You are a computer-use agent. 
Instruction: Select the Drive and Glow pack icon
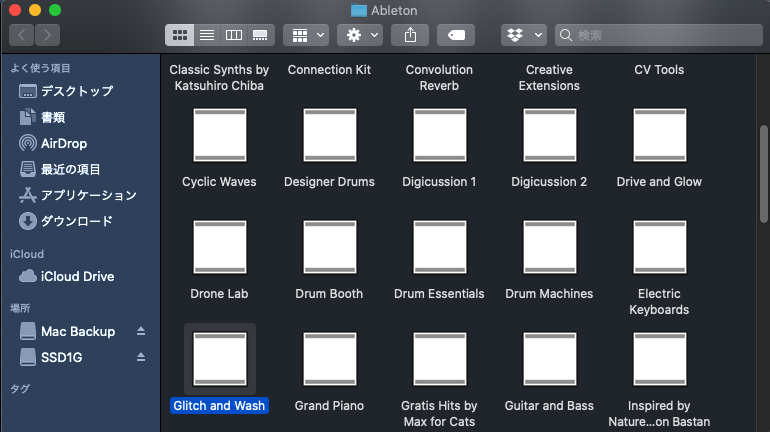coord(660,135)
